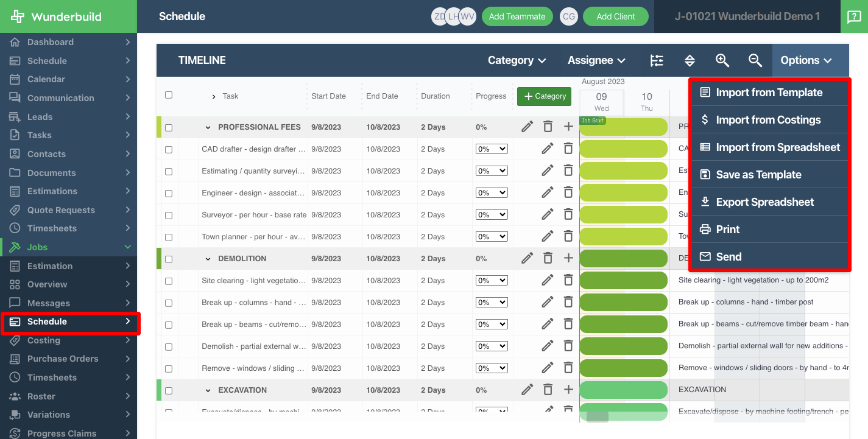Open the help chat icon
This screenshot has width=868, height=439.
click(x=853, y=16)
